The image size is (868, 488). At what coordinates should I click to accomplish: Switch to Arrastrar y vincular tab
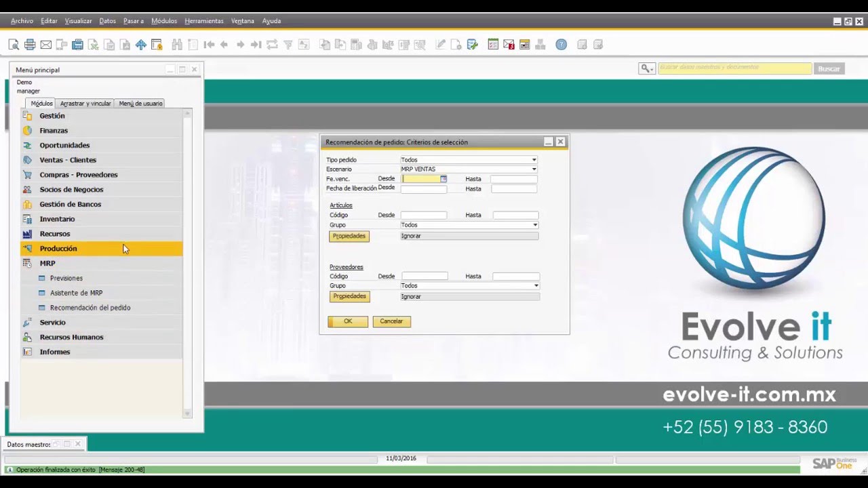(x=85, y=104)
